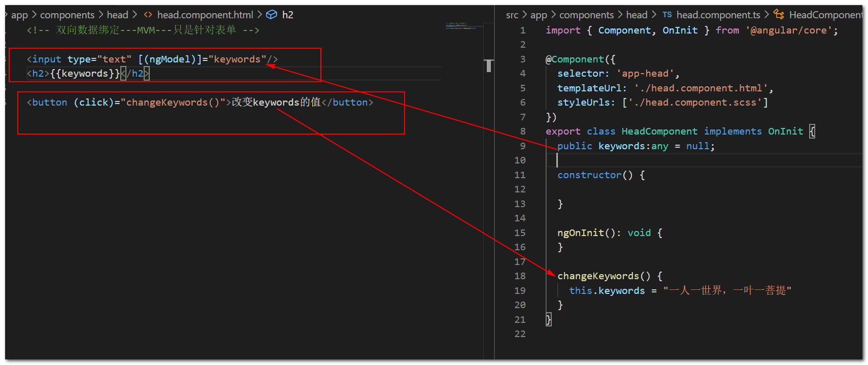The width and height of the screenshot is (868, 365).
Task: Click the HeadComponent class symbol icon
Action: point(779,15)
